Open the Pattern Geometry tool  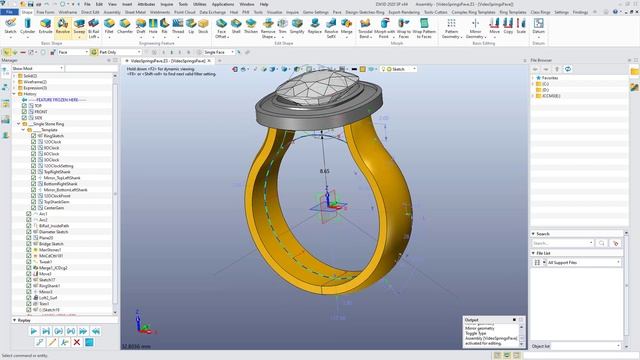coord(451,28)
